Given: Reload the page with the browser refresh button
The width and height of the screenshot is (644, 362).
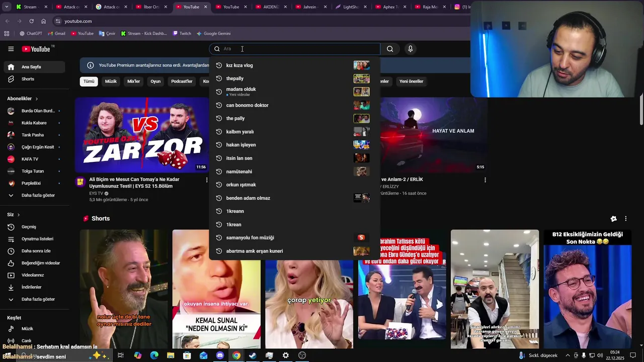Looking at the screenshot, I should pos(31,21).
